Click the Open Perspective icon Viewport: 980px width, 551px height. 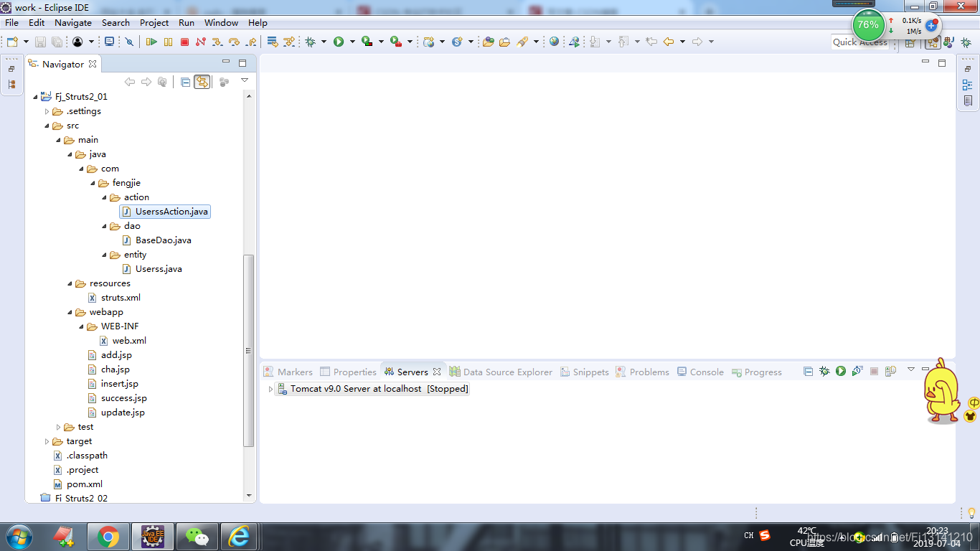[x=910, y=43]
